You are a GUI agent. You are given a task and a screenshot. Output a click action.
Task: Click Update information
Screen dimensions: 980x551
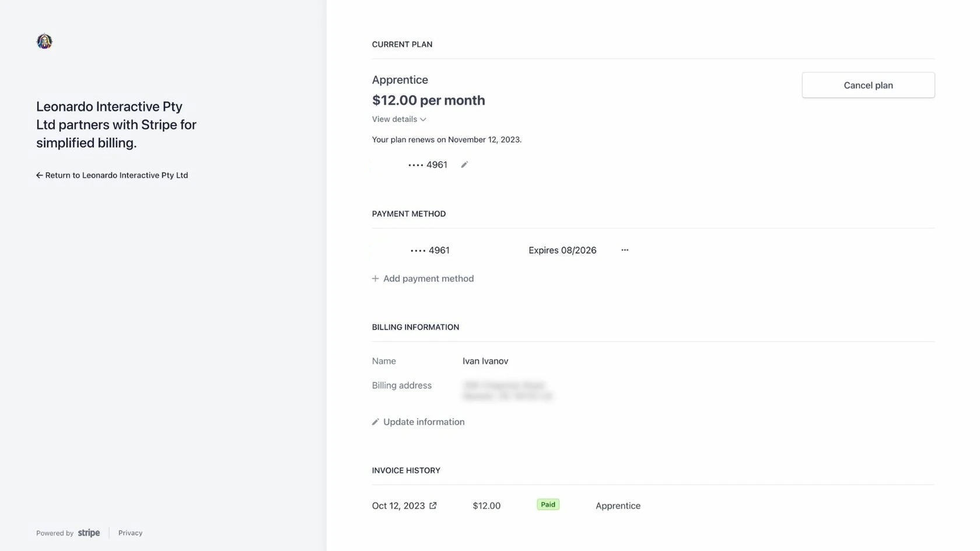pos(418,422)
